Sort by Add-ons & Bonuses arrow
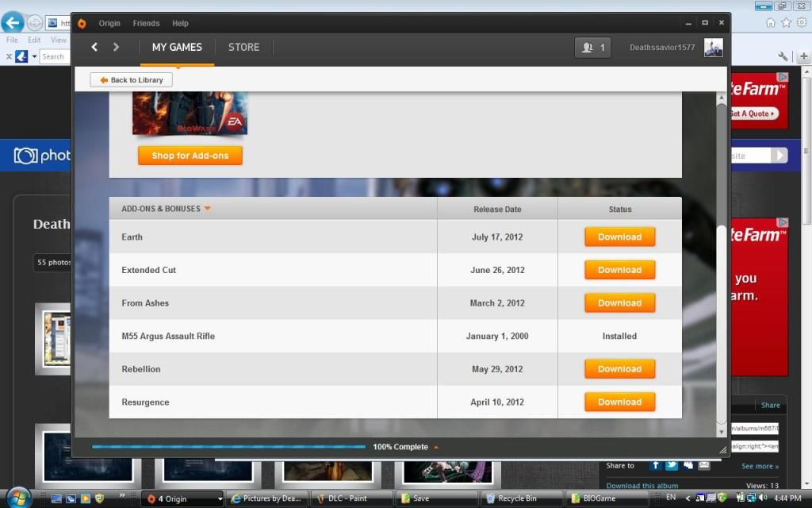The width and height of the screenshot is (812, 508). [207, 209]
